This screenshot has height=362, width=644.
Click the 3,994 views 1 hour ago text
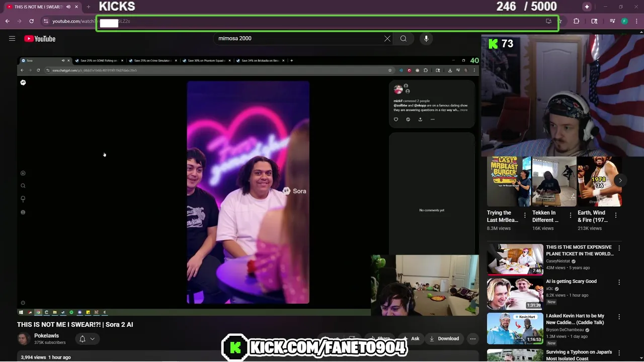click(x=46, y=357)
